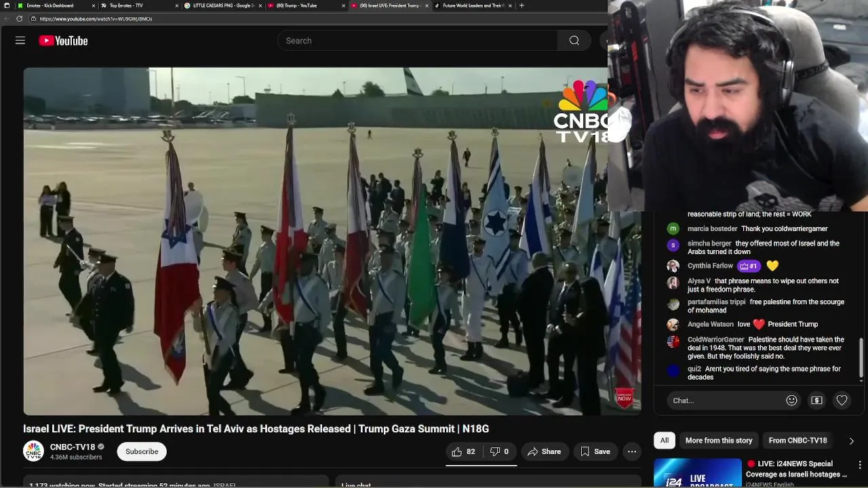Click Angela Watson's chat message
The image size is (868, 488).
(778, 324)
